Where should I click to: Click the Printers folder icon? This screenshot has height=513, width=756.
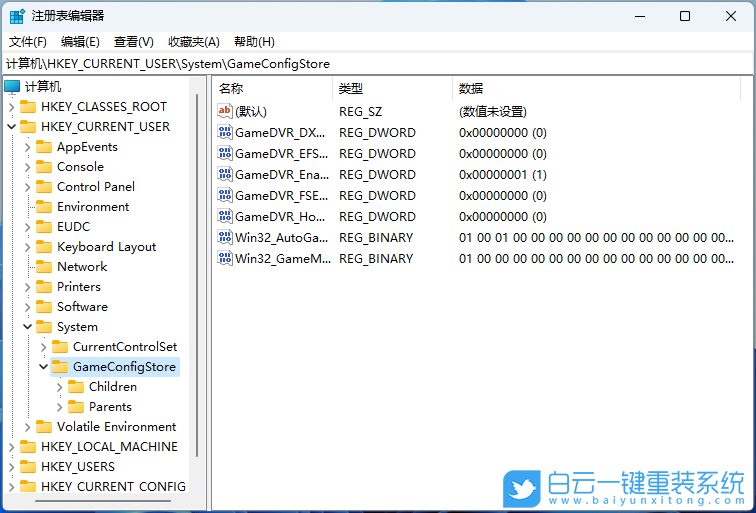44,287
